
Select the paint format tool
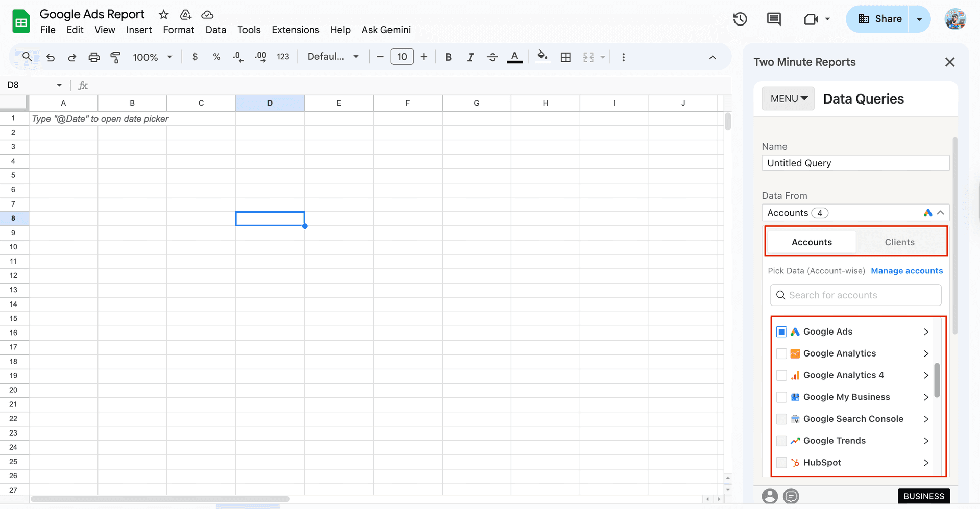coord(115,57)
